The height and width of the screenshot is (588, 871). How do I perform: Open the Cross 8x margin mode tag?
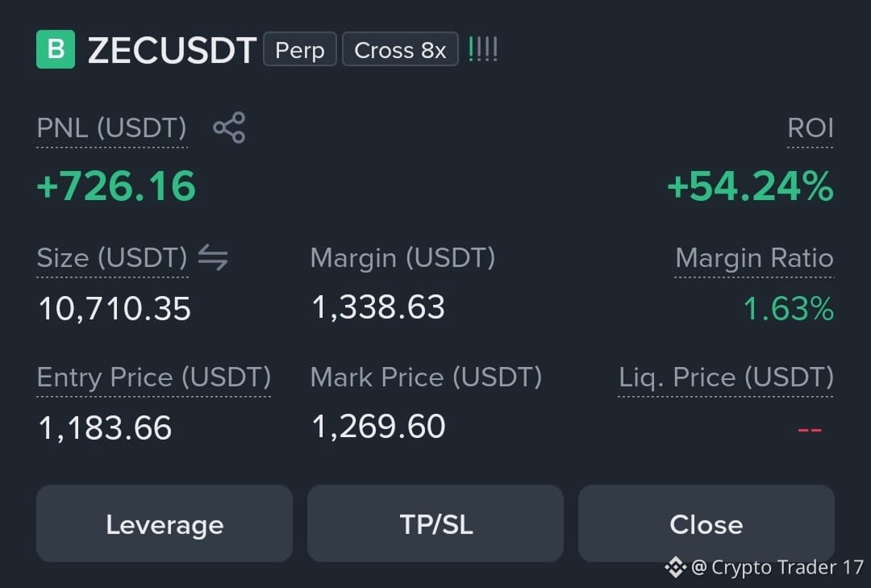pos(400,49)
